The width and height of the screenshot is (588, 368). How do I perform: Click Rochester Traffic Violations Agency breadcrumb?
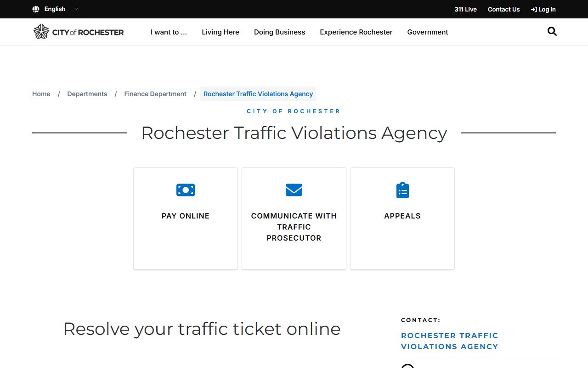pyautogui.click(x=258, y=94)
